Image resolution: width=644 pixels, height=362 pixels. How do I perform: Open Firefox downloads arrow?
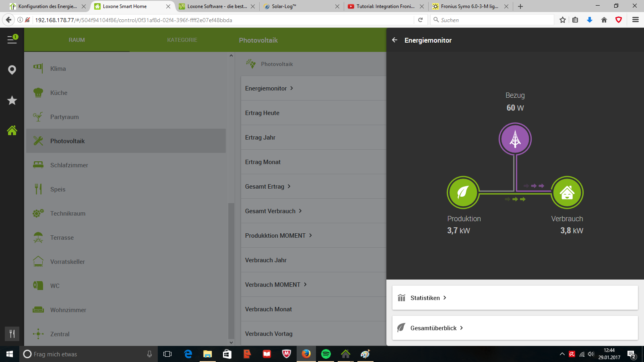pos(590,20)
